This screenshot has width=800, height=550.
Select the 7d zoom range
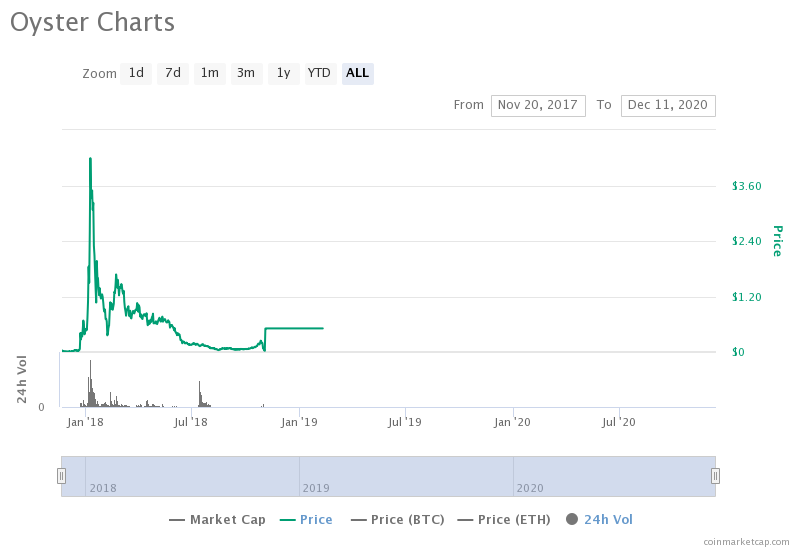click(173, 73)
